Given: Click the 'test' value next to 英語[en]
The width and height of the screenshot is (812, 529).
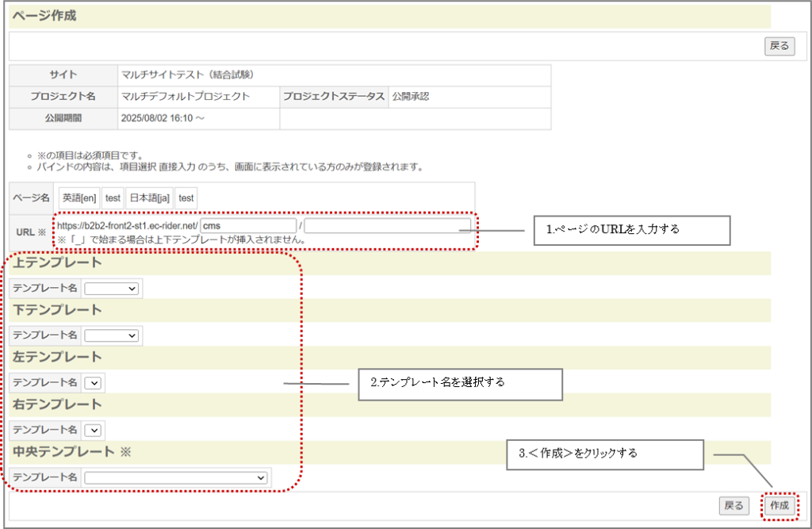Looking at the screenshot, I should tap(113, 197).
